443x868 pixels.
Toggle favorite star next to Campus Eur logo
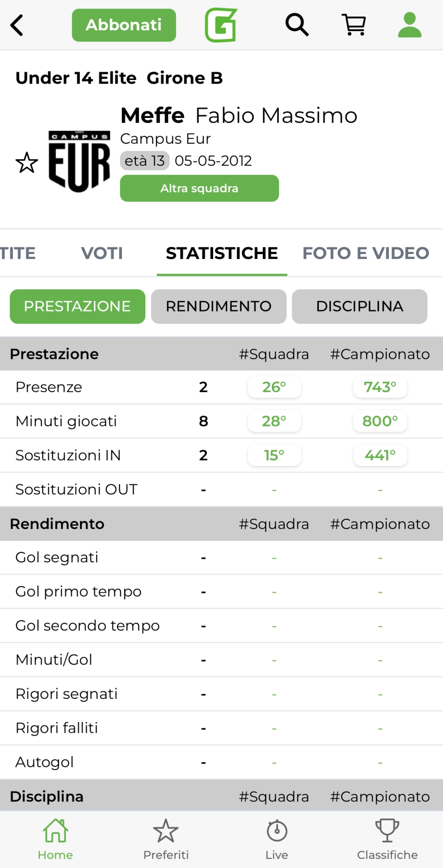click(27, 163)
